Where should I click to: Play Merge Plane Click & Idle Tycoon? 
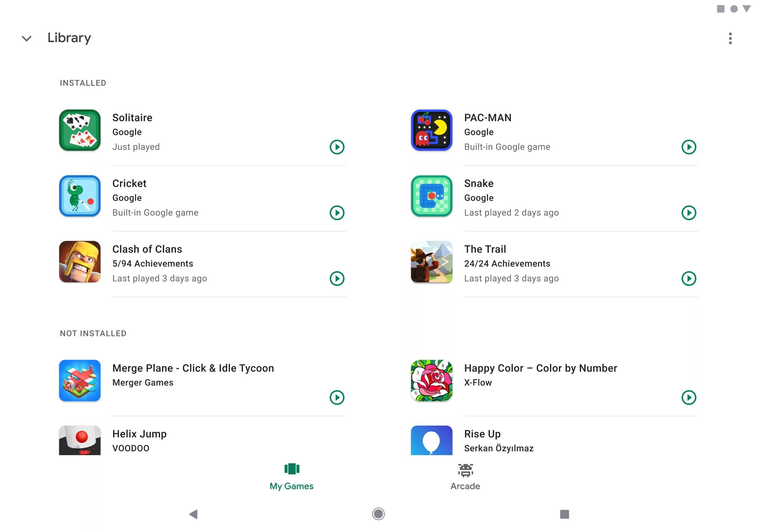336,397
